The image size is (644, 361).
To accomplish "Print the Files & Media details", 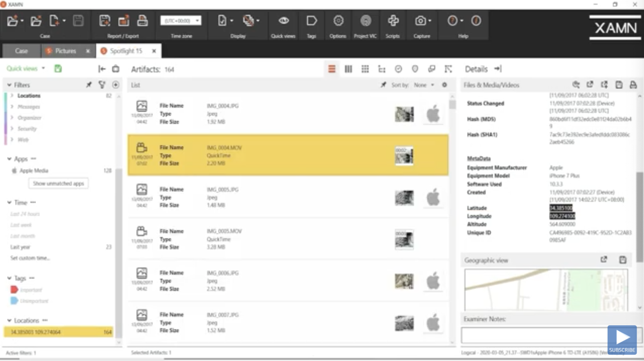I will pyautogui.click(x=633, y=85).
